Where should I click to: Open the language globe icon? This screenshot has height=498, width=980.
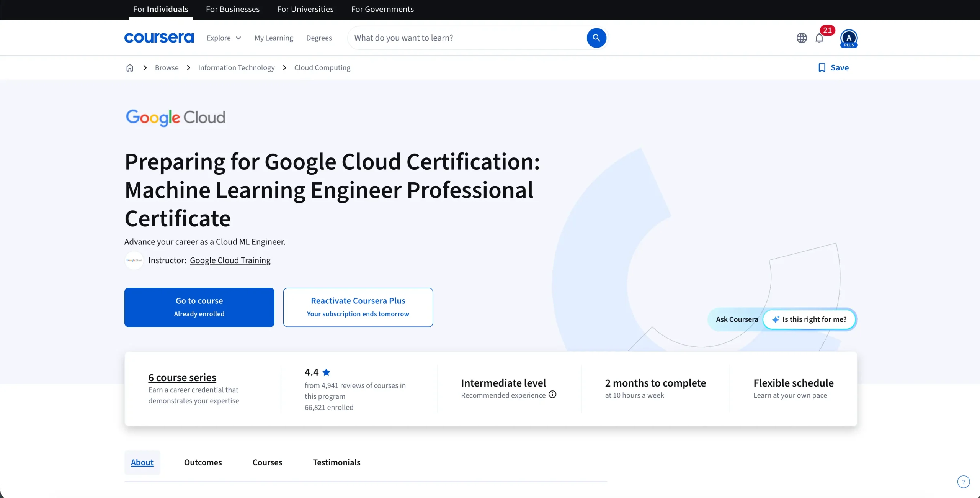pos(802,38)
